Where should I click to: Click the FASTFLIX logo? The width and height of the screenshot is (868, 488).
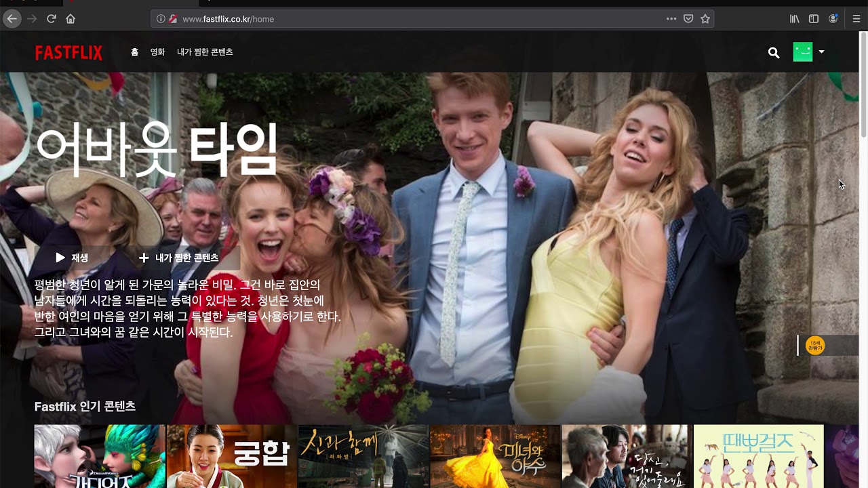[x=68, y=53]
